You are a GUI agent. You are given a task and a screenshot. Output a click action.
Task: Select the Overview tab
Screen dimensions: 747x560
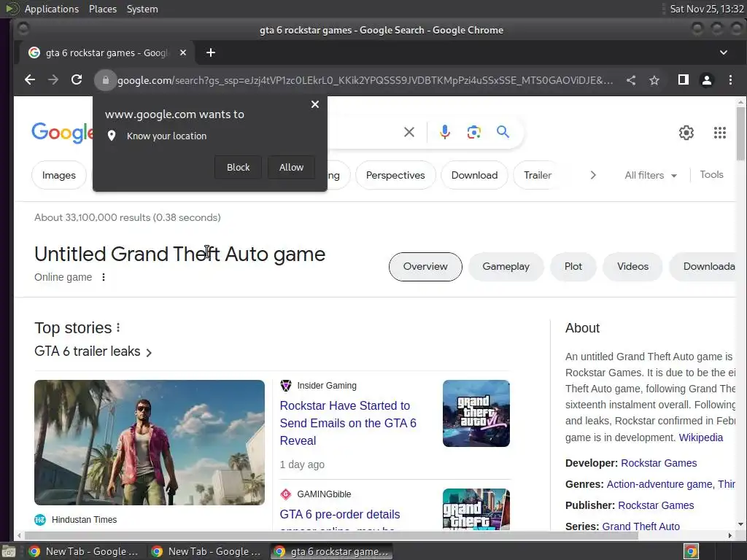(x=425, y=267)
